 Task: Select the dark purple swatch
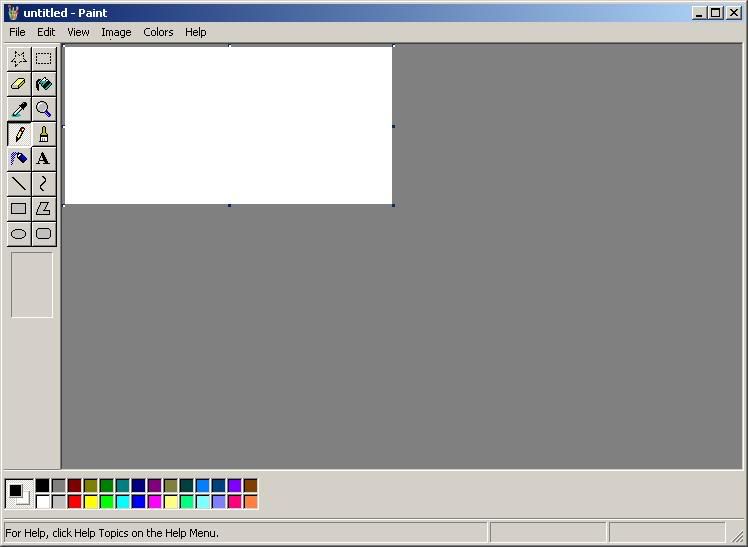tap(155, 485)
